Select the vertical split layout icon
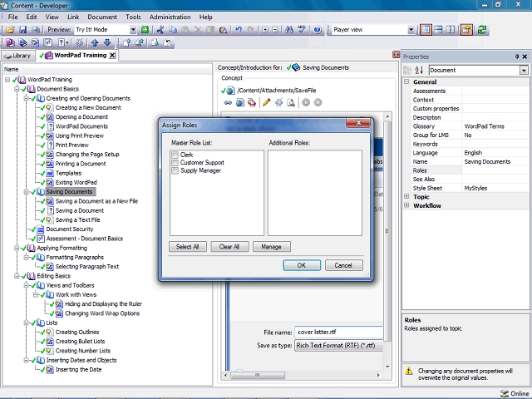532x399 pixels. 451,30
